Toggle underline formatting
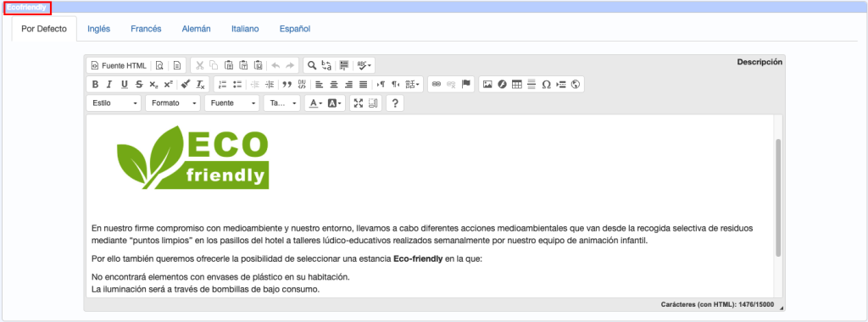 point(124,84)
